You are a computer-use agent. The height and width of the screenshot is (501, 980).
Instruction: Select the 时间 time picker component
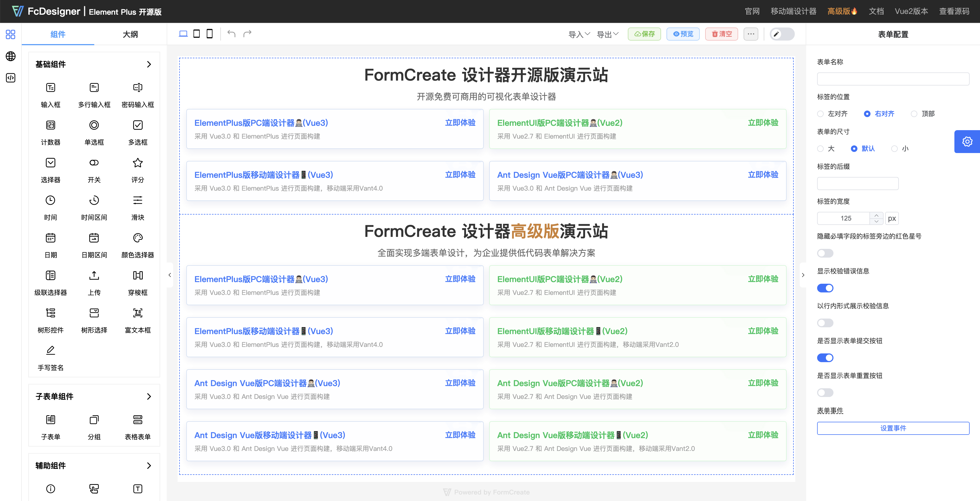click(x=51, y=208)
